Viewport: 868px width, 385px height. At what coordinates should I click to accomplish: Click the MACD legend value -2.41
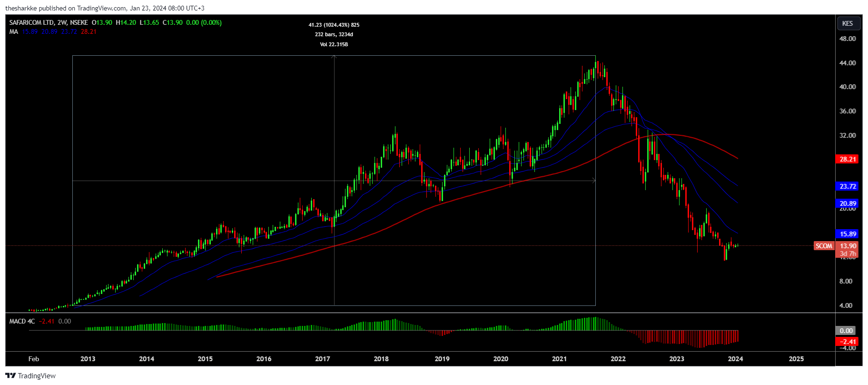click(x=47, y=321)
